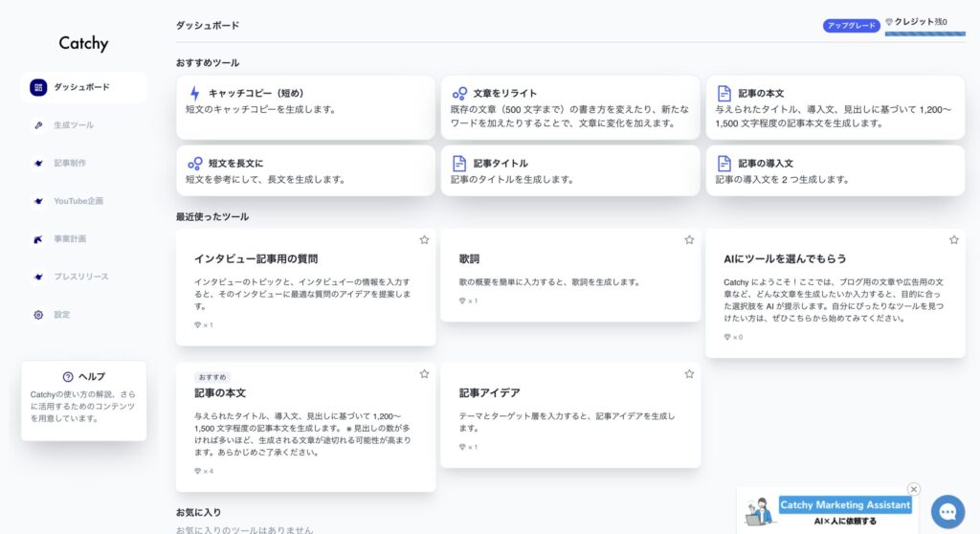Click the Catchy logo
Image resolution: width=980 pixels, height=534 pixels.
click(83, 43)
